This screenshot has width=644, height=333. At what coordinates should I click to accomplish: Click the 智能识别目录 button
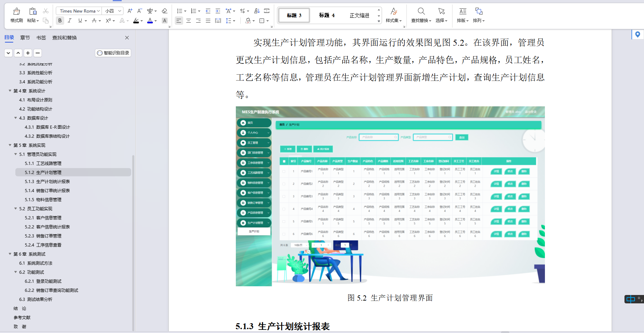(113, 53)
